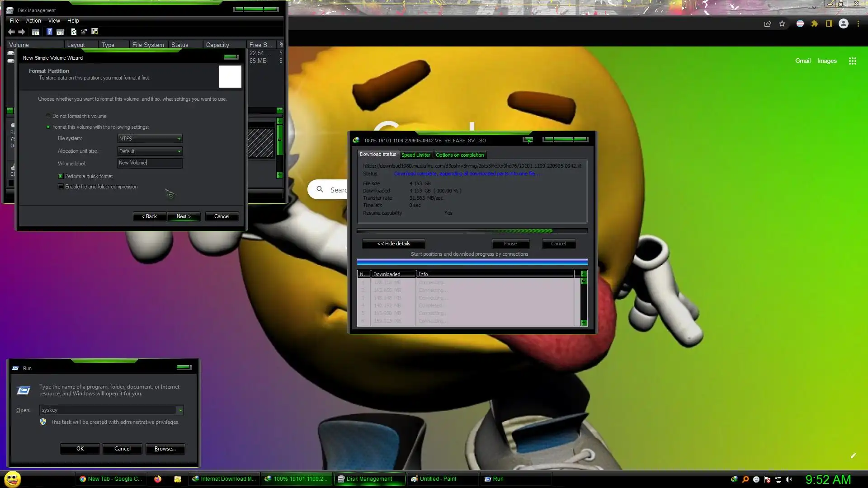The height and width of the screenshot is (488, 868).
Task: Click in the Volume label text field
Action: (x=150, y=163)
